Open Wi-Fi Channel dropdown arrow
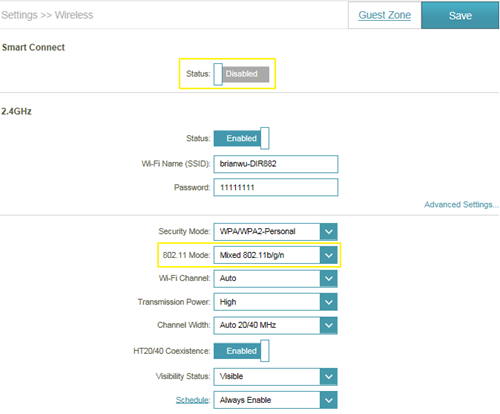This screenshot has width=500, height=414. (x=329, y=279)
